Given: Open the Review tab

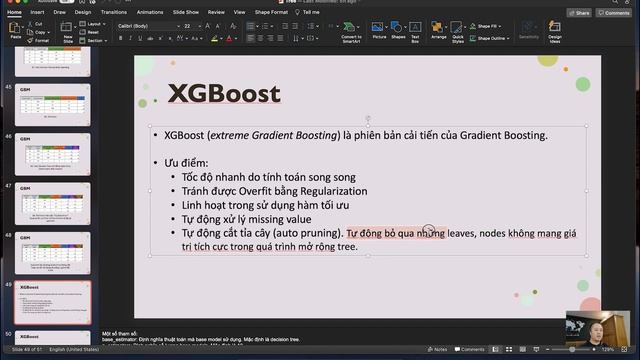Looking at the screenshot, I should tap(216, 12).
